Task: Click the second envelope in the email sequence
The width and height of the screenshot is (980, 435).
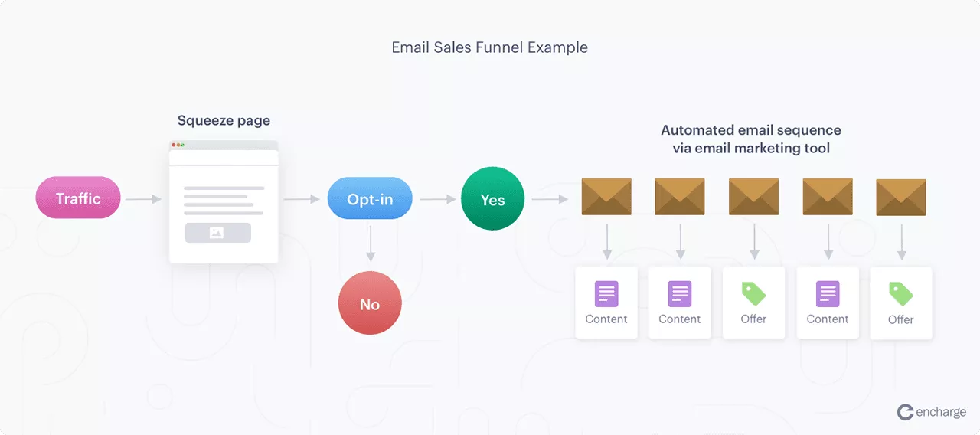Action: pos(680,197)
